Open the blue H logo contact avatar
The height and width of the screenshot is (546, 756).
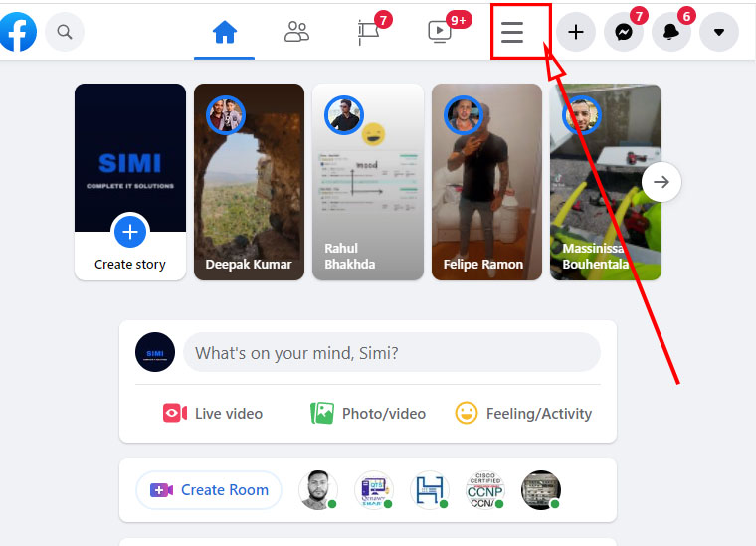[x=430, y=490]
